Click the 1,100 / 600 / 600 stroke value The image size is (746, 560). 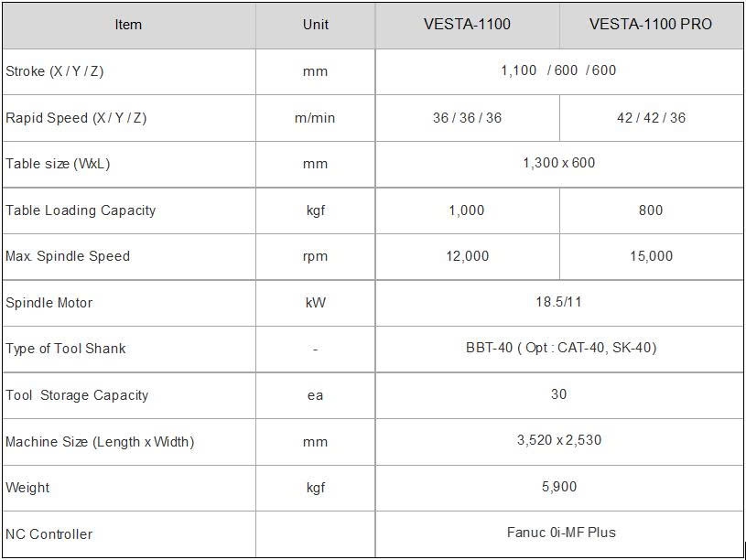click(x=558, y=70)
